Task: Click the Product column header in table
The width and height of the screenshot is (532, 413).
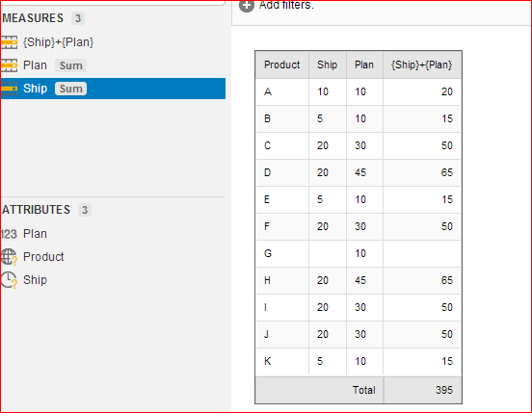Action: point(282,65)
